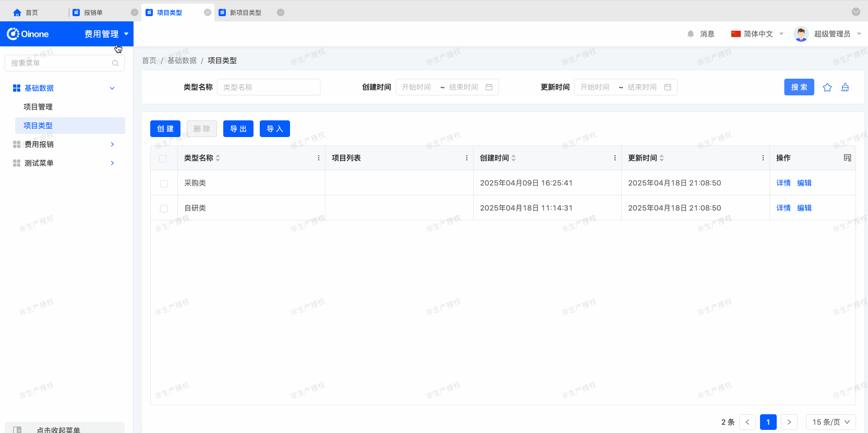868x433 pixels.
Task: Close the 报销单 tab
Action: point(135,13)
